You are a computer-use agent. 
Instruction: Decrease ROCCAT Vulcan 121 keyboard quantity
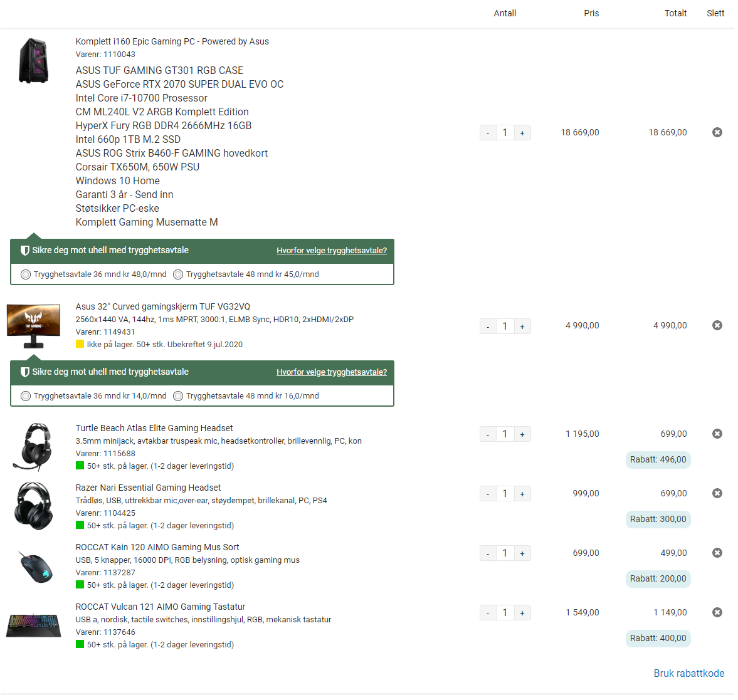coord(488,612)
